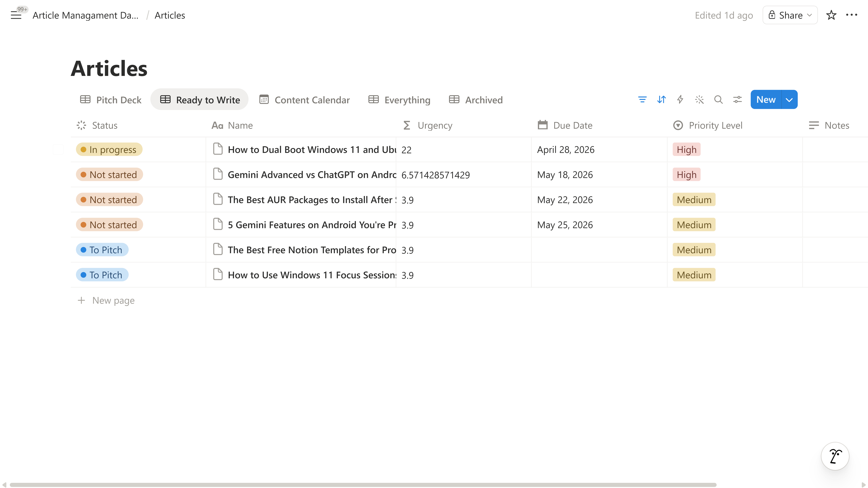Image resolution: width=868 pixels, height=488 pixels.
Task: Change High priority on the Dual Boot row
Action: [686, 150]
